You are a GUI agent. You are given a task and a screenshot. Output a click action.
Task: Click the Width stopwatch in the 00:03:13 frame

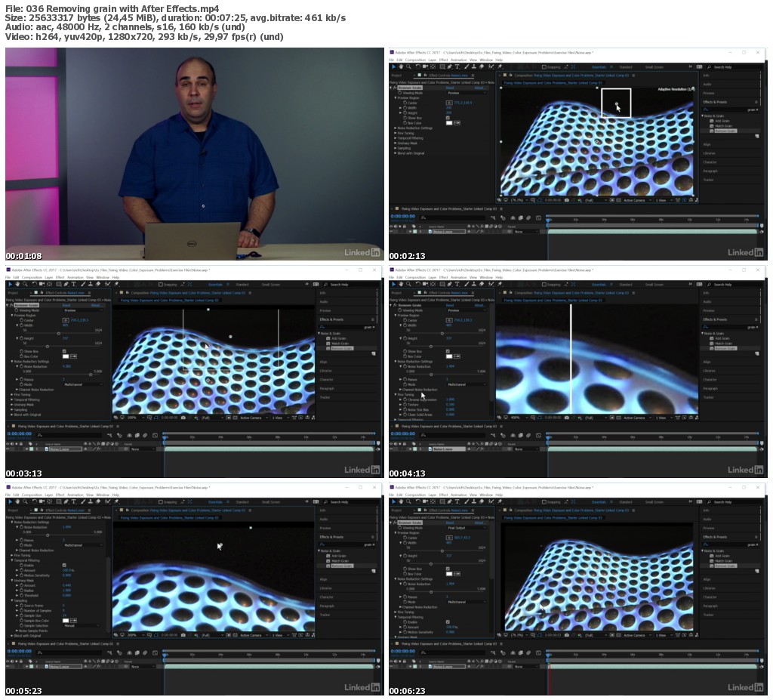click(22, 325)
